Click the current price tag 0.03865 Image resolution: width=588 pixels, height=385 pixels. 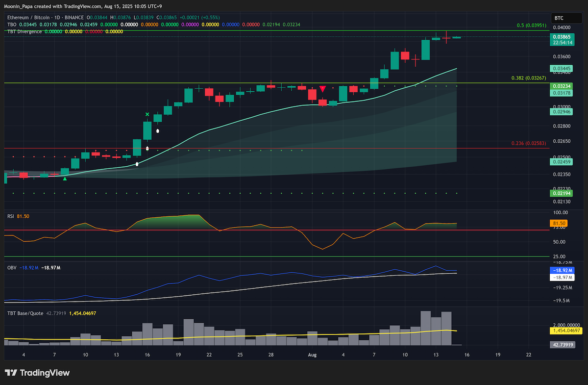pos(562,37)
